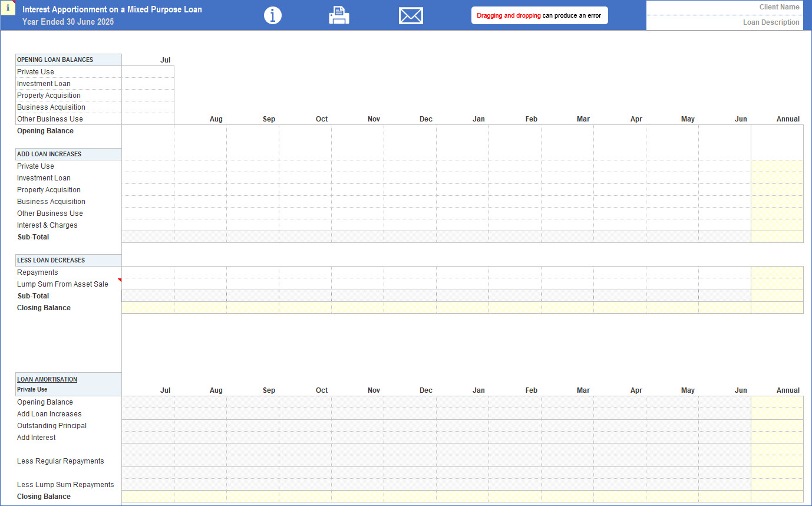Click the Annual cell of Add Loan Increases Sub-Total
Screen dimensions: 812x506
(x=777, y=237)
